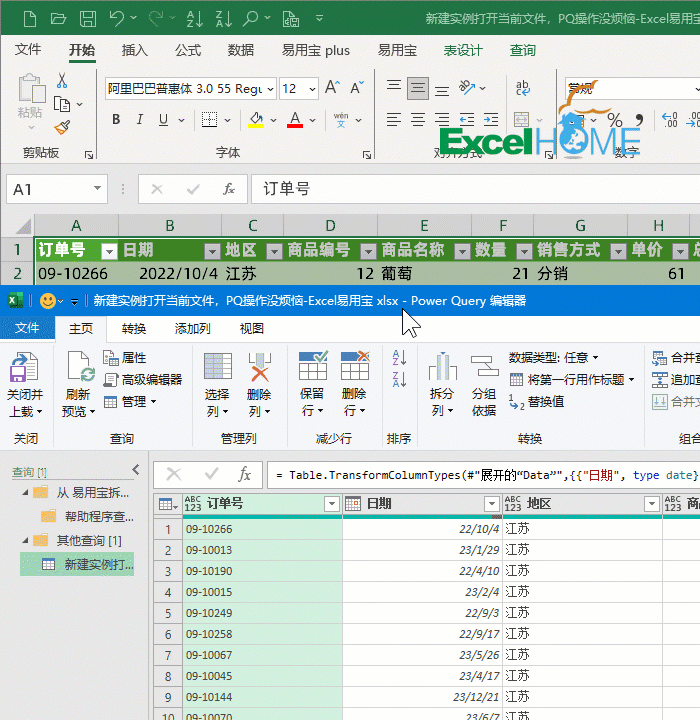This screenshot has width=700, height=720.
Task: Click the comma style button
Action: (x=639, y=121)
